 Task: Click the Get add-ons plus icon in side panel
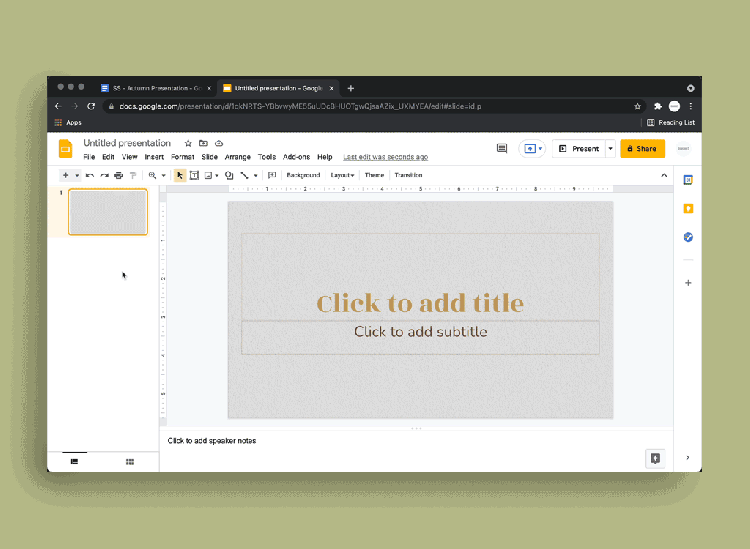688,283
